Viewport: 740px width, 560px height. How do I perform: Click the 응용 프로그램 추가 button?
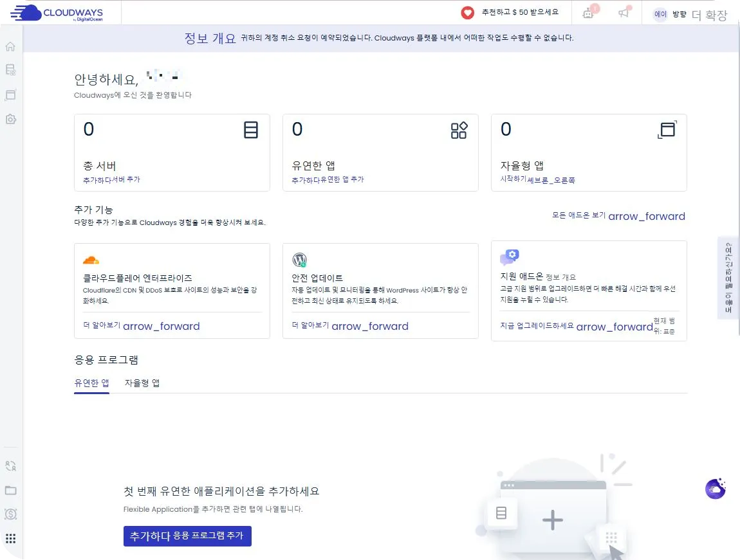[187, 536]
